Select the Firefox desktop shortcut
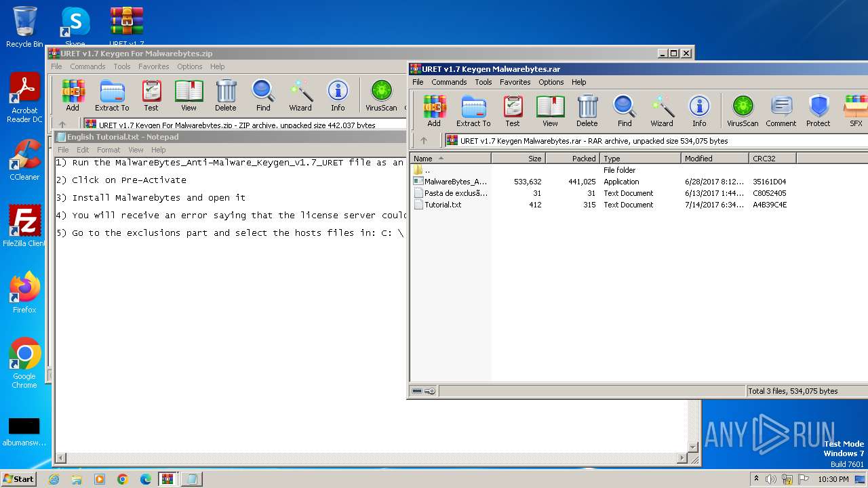Screen dimensions: 868x488 pyautogui.click(x=24, y=293)
